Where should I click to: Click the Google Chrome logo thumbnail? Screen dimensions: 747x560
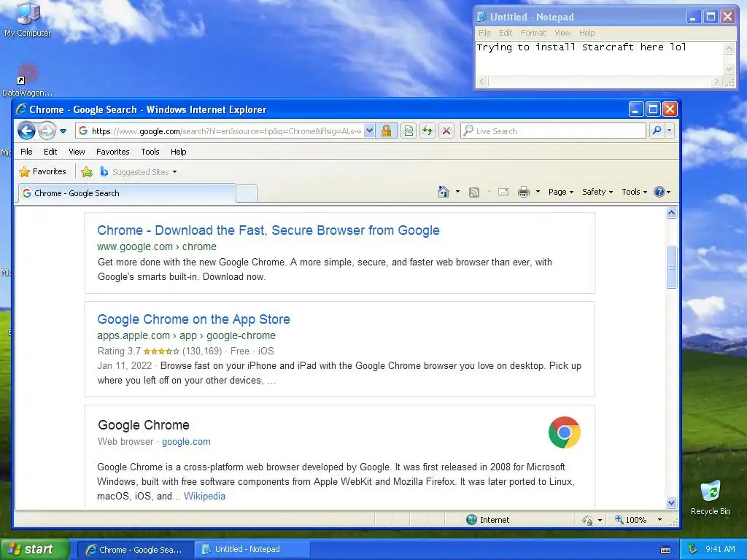(x=564, y=432)
